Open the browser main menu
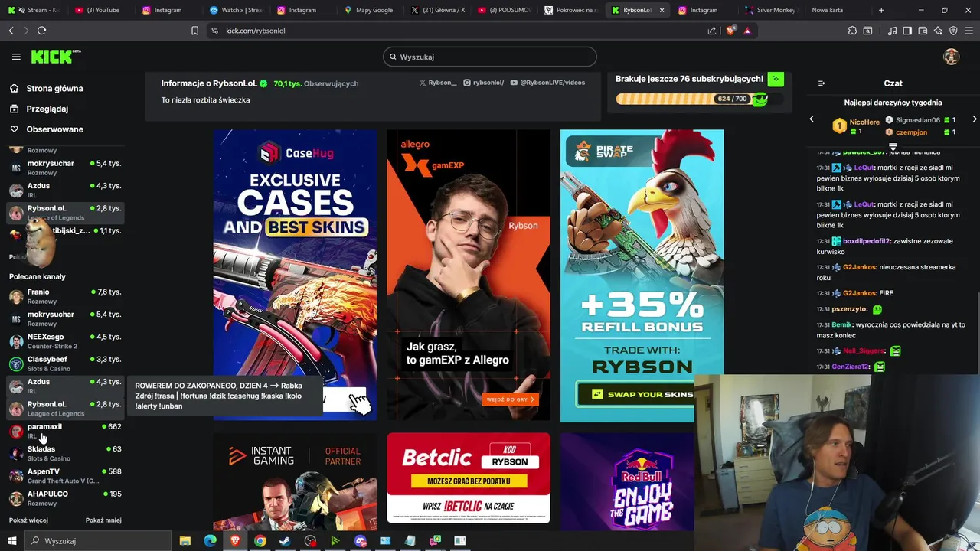The image size is (980, 551). 969,31
